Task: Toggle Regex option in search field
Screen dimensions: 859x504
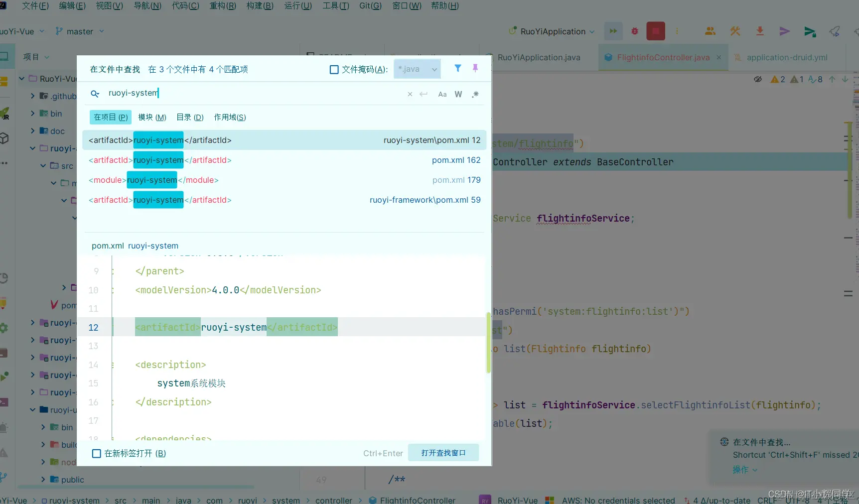Action: 475,94
